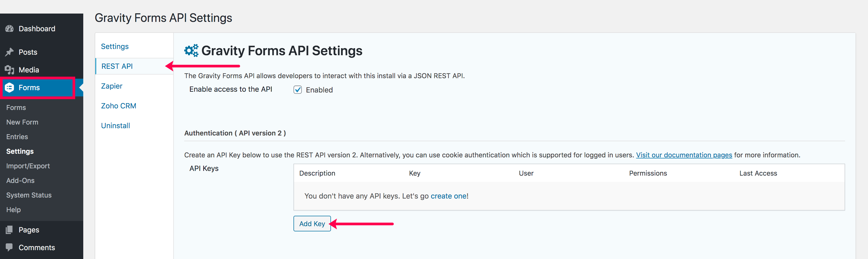The height and width of the screenshot is (259, 868).
Task: Open the Zoho CRM settings tab
Action: pos(119,106)
